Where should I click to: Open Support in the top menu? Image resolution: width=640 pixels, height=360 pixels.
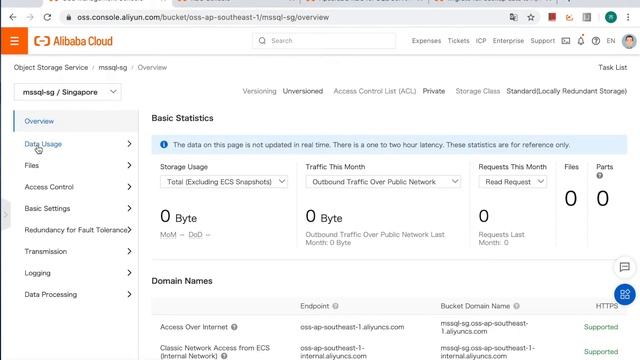point(542,41)
